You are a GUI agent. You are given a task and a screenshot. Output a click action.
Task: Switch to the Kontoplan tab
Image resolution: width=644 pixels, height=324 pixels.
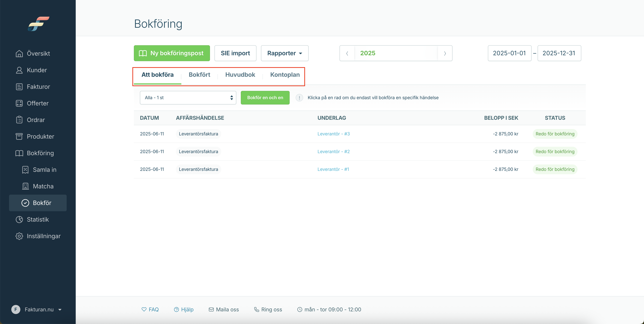[285, 75]
